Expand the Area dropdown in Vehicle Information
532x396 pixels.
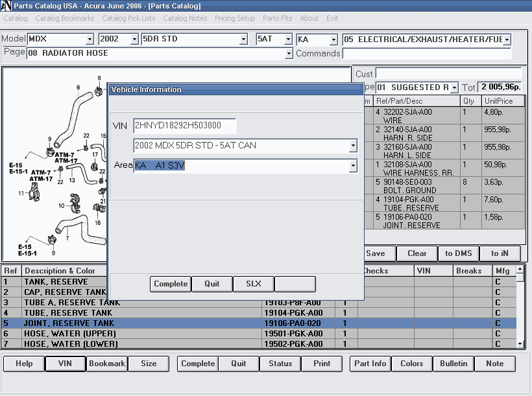[353, 167]
